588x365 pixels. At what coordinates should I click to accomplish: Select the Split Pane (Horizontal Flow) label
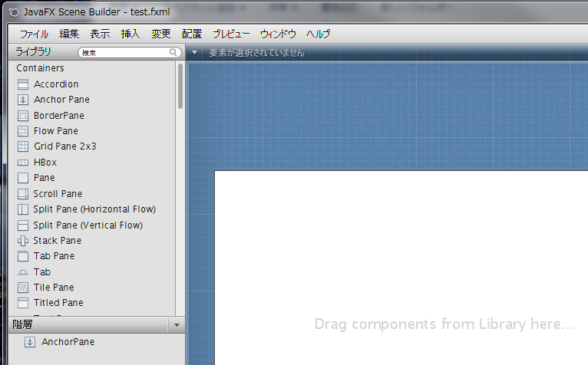pyautogui.click(x=94, y=209)
